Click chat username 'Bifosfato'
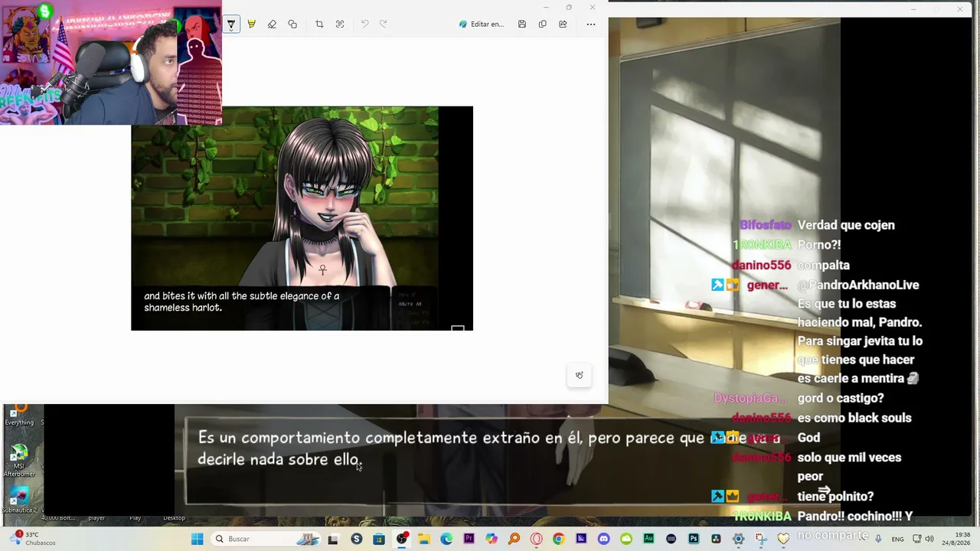The height and width of the screenshot is (551, 980). 765,225
